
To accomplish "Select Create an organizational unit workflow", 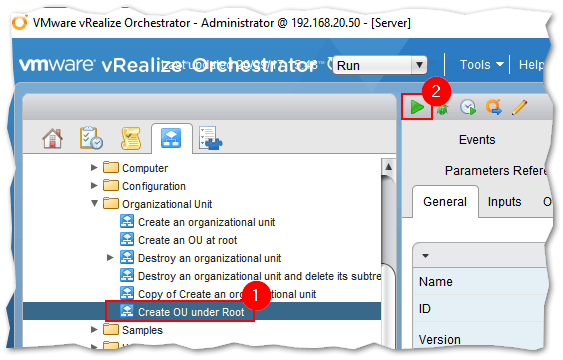I will [206, 222].
